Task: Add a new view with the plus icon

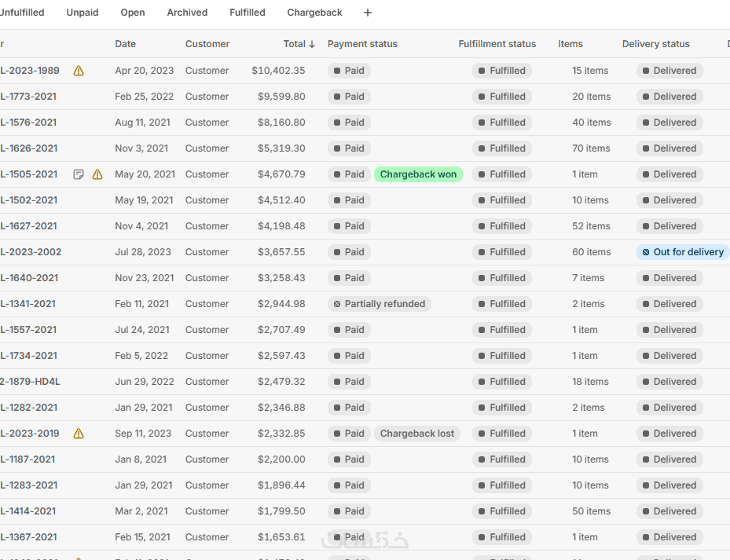Action: 368,13
